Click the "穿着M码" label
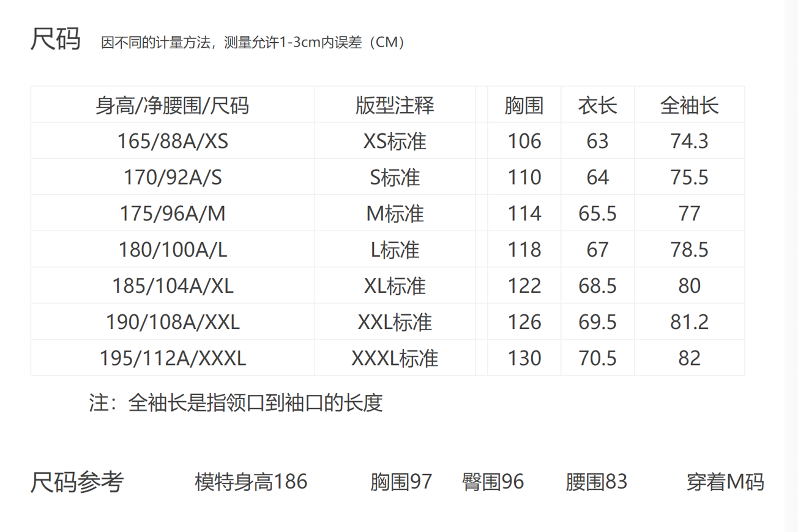This screenshot has height=532, width=798. coord(725,482)
